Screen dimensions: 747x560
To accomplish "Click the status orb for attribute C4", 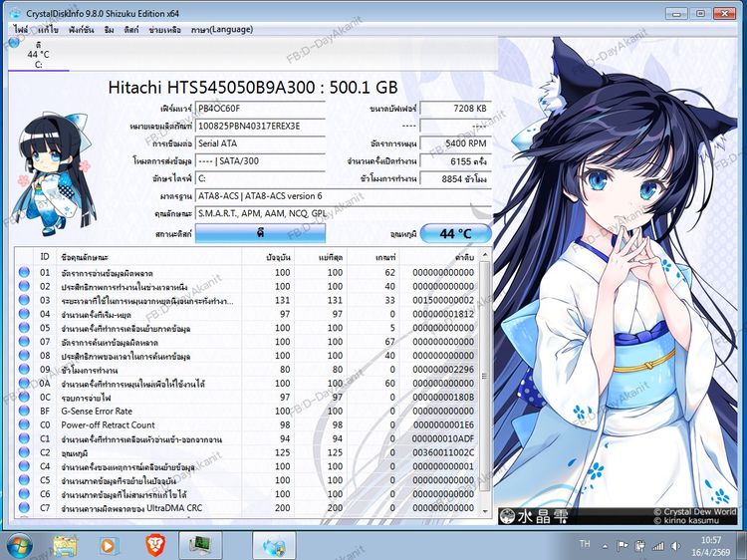I will coord(24,466).
